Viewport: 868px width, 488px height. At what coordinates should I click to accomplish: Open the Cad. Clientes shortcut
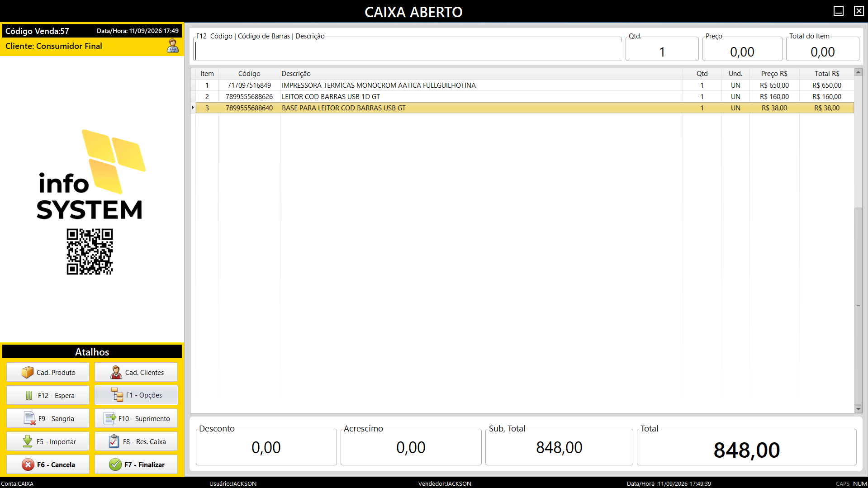coord(136,372)
